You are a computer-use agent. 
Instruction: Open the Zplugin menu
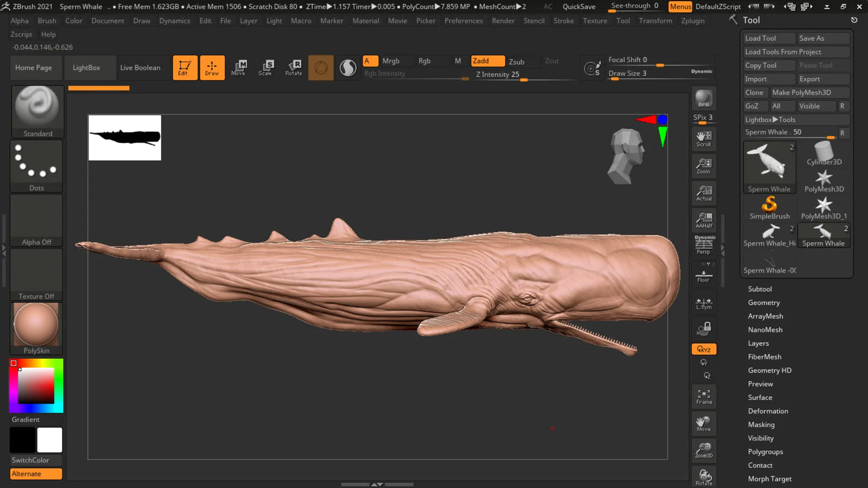[693, 20]
